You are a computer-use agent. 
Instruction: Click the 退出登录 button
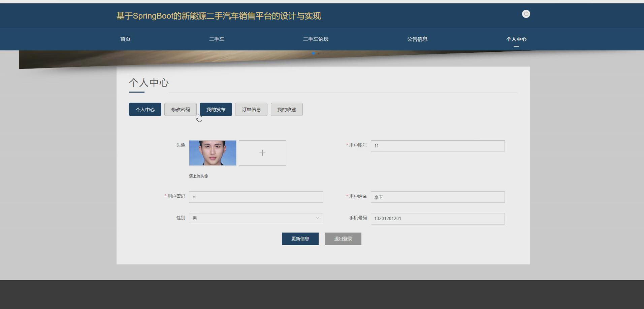[x=343, y=239]
